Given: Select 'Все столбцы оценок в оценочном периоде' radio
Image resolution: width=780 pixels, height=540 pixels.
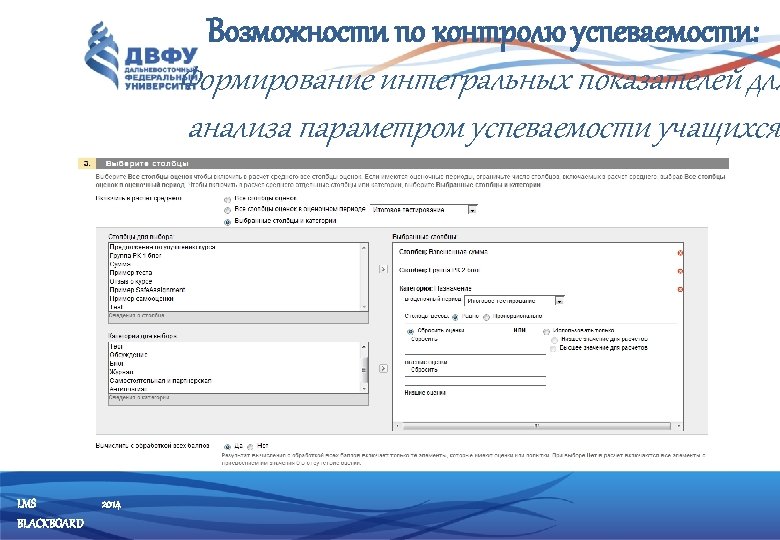Looking at the screenshot, I should pos(227,210).
